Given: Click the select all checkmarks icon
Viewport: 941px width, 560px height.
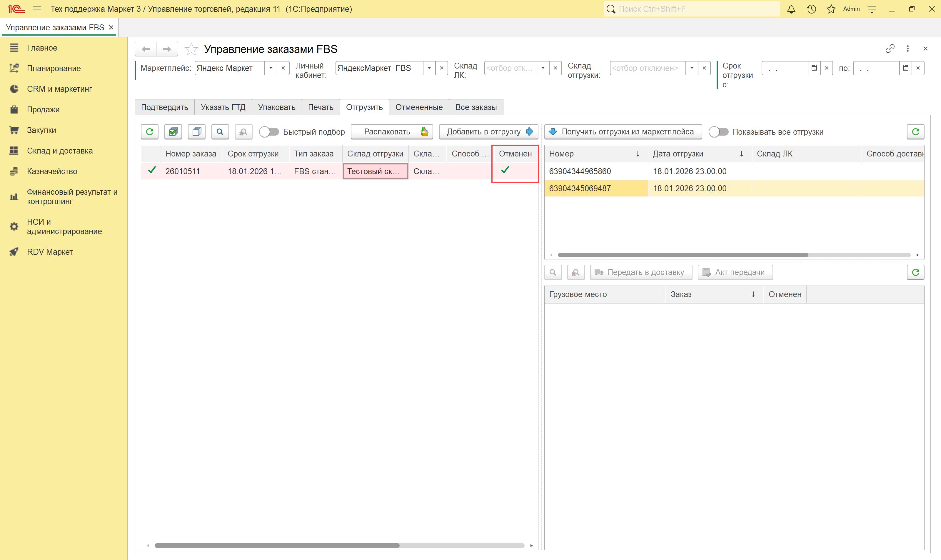Looking at the screenshot, I should [173, 132].
